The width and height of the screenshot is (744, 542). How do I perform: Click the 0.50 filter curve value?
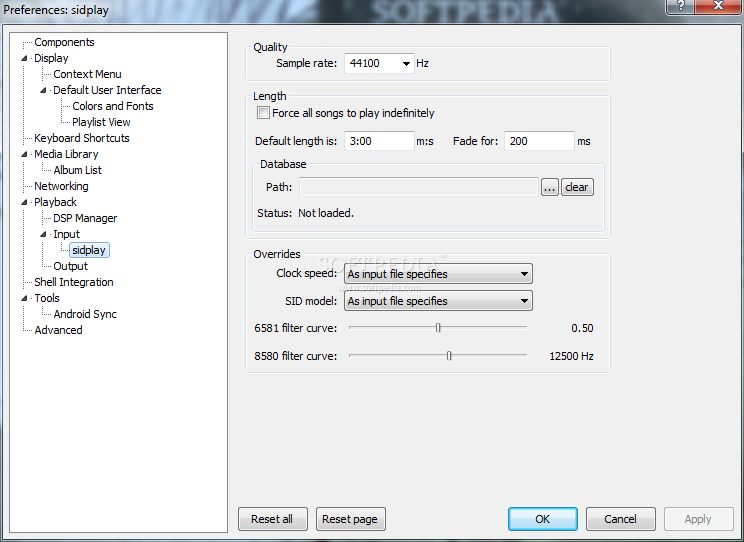tap(582, 328)
